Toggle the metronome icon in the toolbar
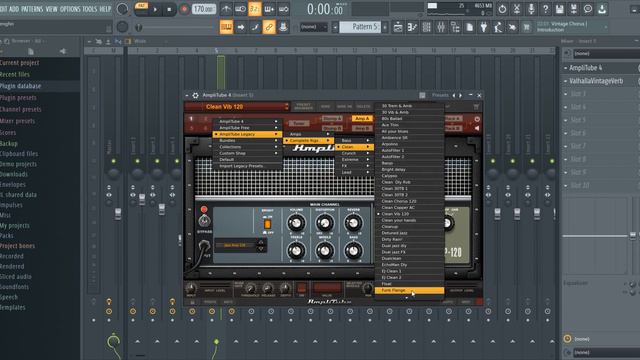The height and width of the screenshot is (360, 640). (226, 9)
